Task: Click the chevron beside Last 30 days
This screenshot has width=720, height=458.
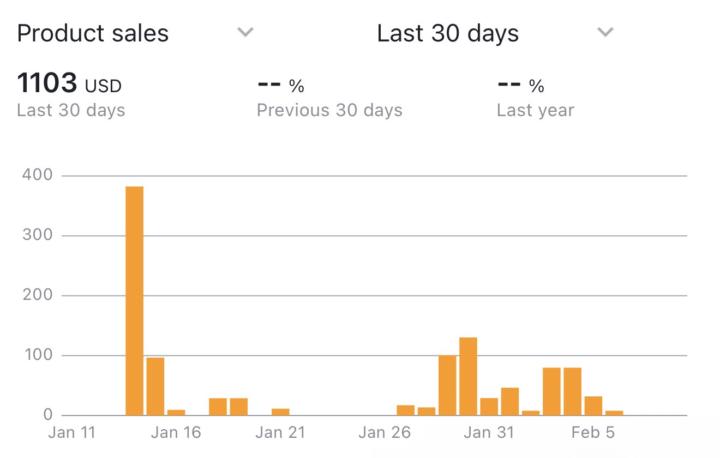Action: pyautogui.click(x=604, y=33)
